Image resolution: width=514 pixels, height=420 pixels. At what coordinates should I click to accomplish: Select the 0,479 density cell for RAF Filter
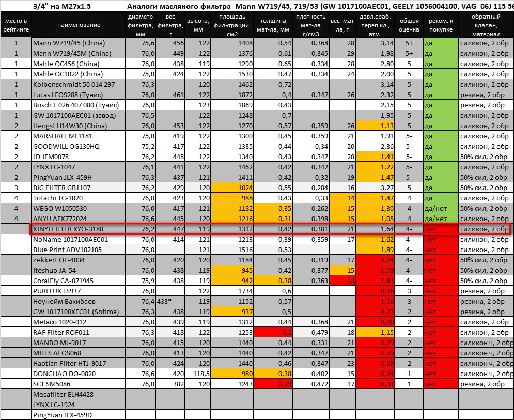point(311,332)
